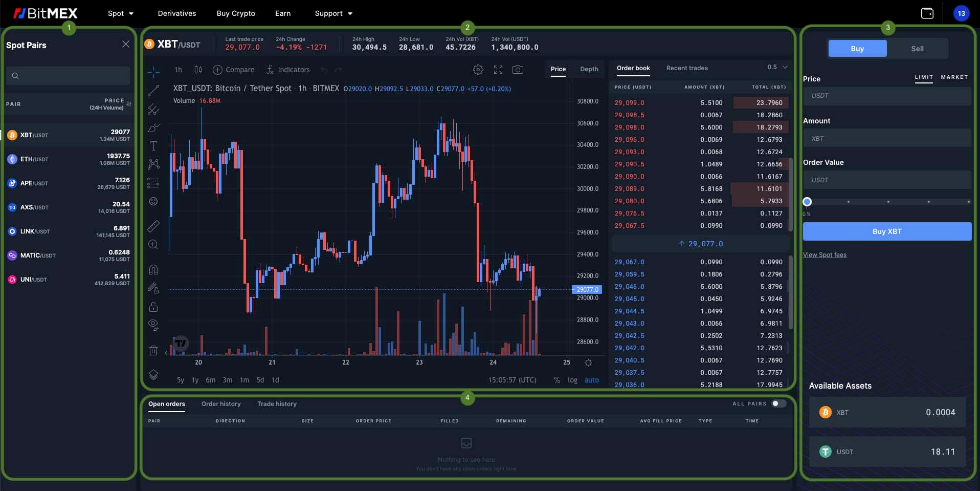Hide all drawings with eye icon
Viewport: 980px width, 491px height.
(x=153, y=325)
